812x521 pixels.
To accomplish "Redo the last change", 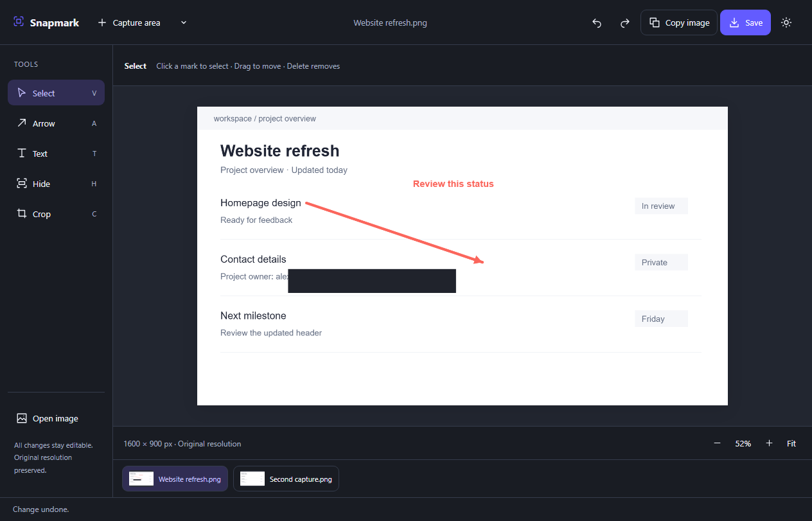I will tap(624, 22).
